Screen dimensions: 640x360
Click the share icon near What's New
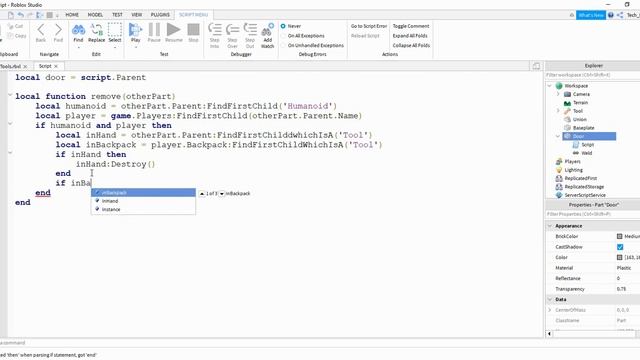pyautogui.click(x=620, y=15)
